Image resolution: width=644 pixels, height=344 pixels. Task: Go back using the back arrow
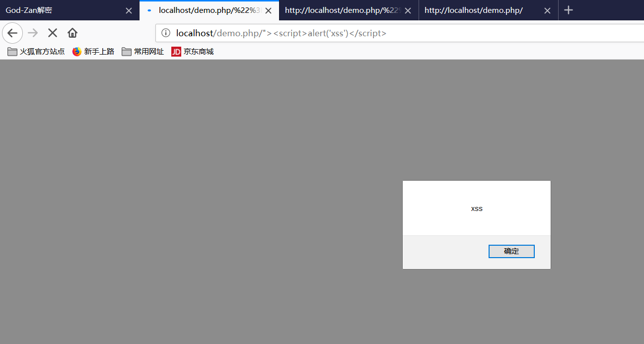pos(12,33)
